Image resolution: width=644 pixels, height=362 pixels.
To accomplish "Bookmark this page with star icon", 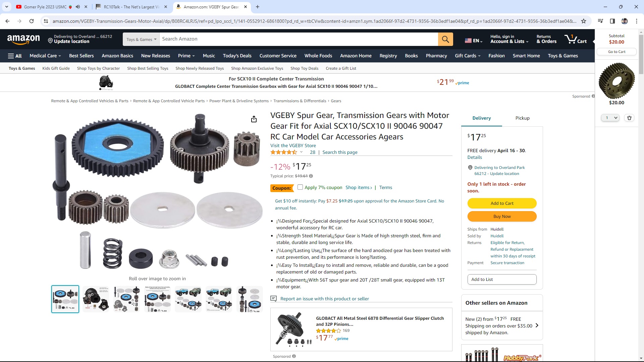I will [584, 21].
